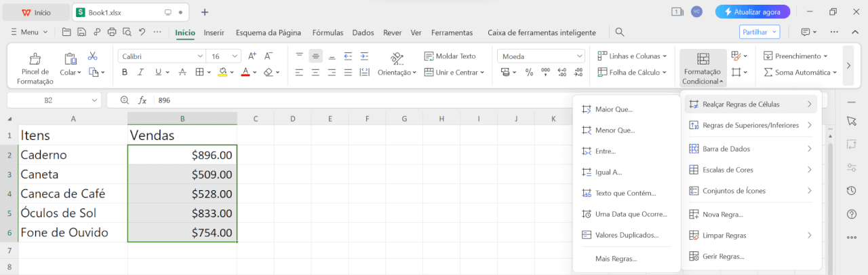Choose Valores Duplicados... from submenu
Screen dimensions: 868x275
click(627, 235)
